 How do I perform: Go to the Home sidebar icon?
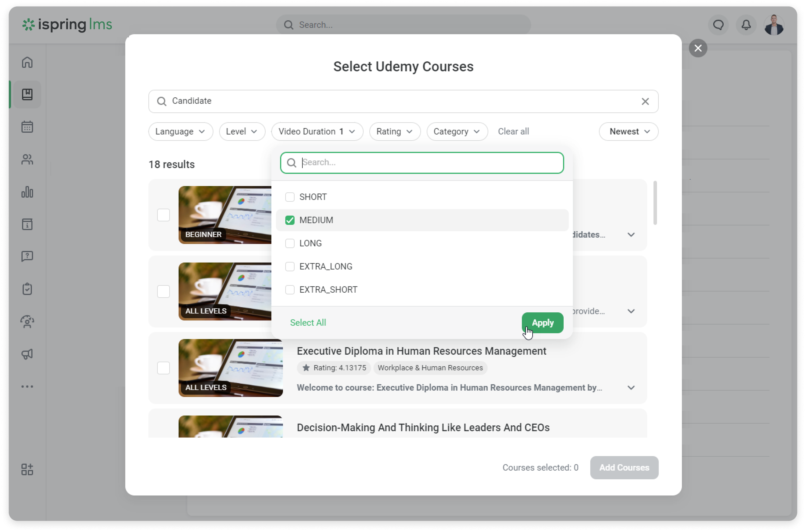click(27, 62)
